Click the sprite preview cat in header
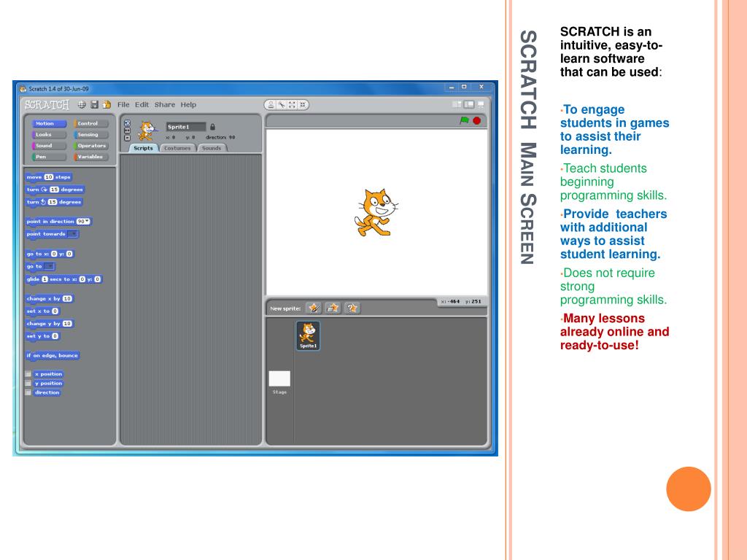Image resolution: width=747 pixels, height=560 pixels. pyautogui.click(x=147, y=131)
